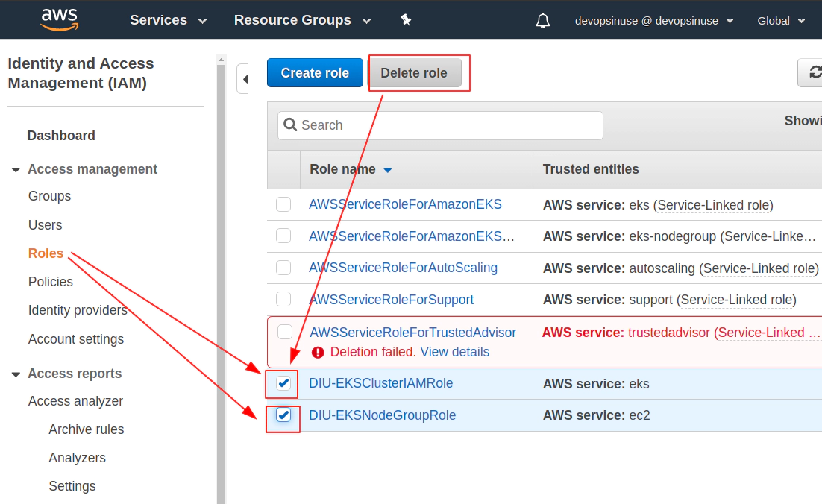Click the magnifier icon in search box

290,125
